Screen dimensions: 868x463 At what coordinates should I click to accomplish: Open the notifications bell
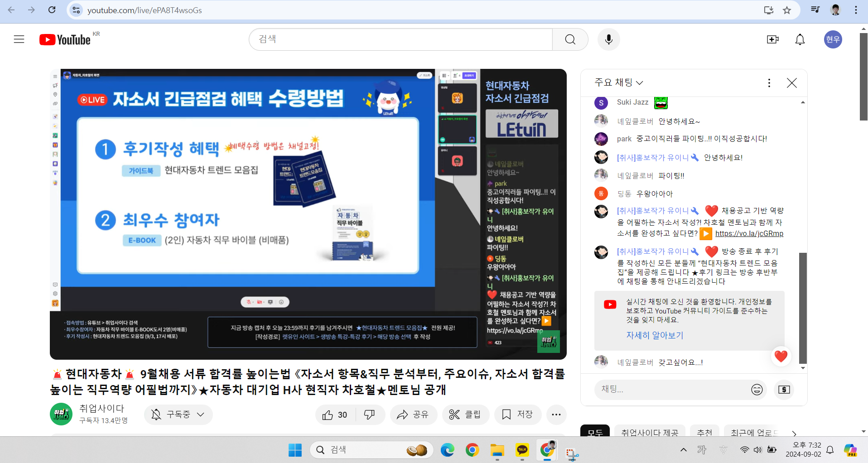click(800, 39)
